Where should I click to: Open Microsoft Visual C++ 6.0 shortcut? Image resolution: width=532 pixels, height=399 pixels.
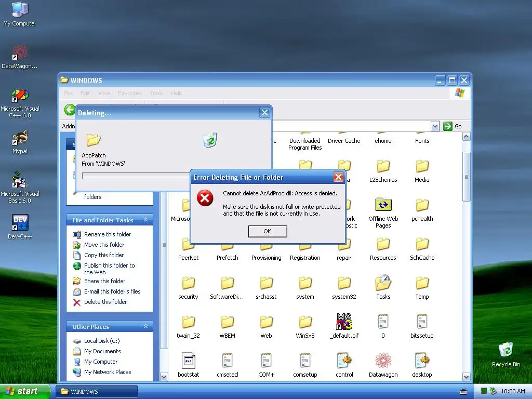pos(20,103)
